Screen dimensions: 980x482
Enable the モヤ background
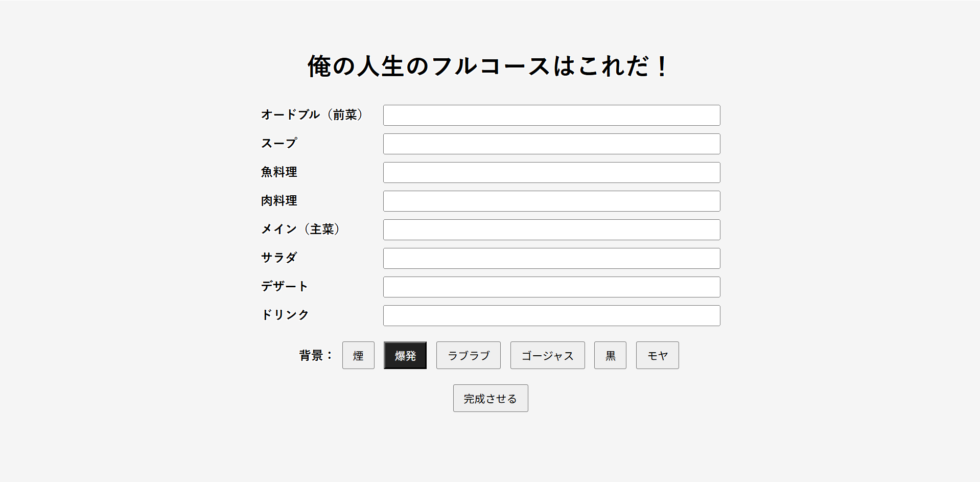[x=657, y=355]
